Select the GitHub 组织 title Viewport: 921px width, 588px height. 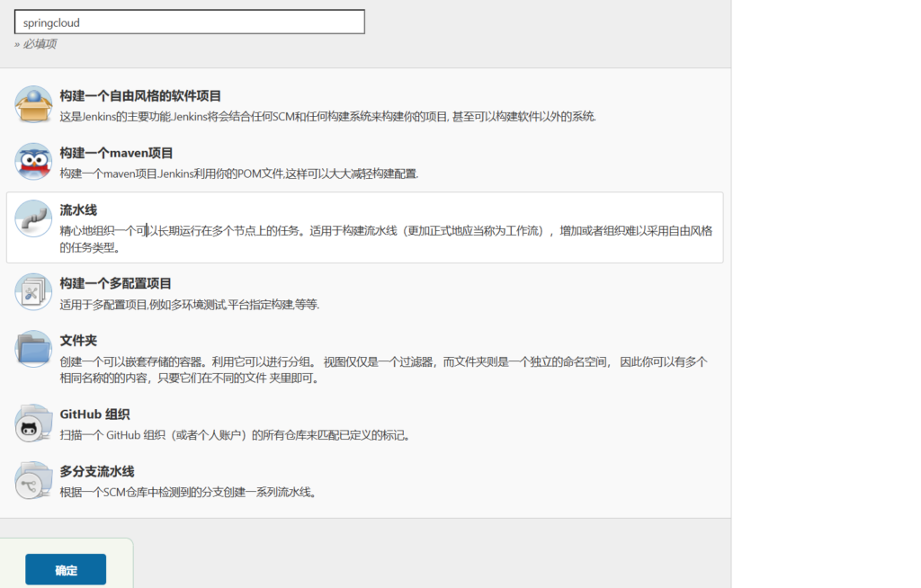[x=94, y=414]
